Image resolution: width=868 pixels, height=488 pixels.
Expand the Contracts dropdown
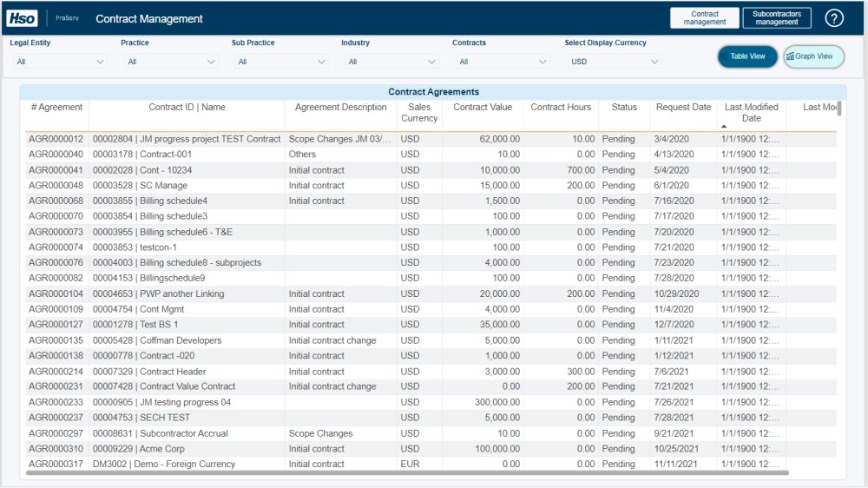coord(502,62)
